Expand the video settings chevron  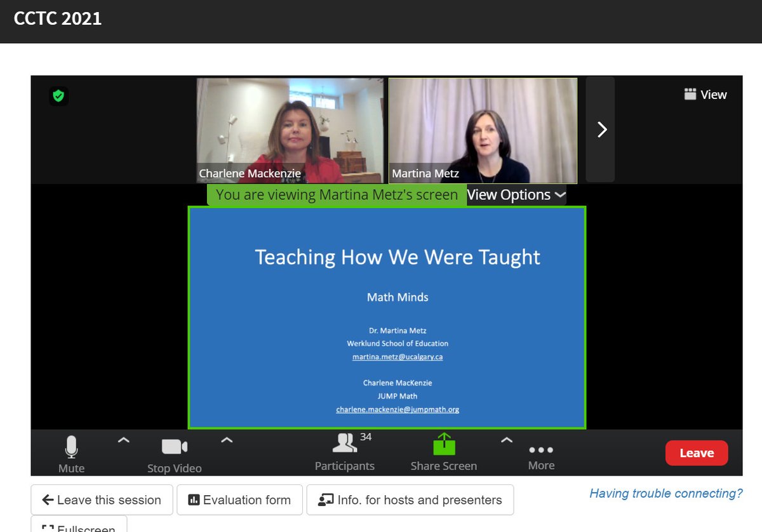[x=227, y=439]
